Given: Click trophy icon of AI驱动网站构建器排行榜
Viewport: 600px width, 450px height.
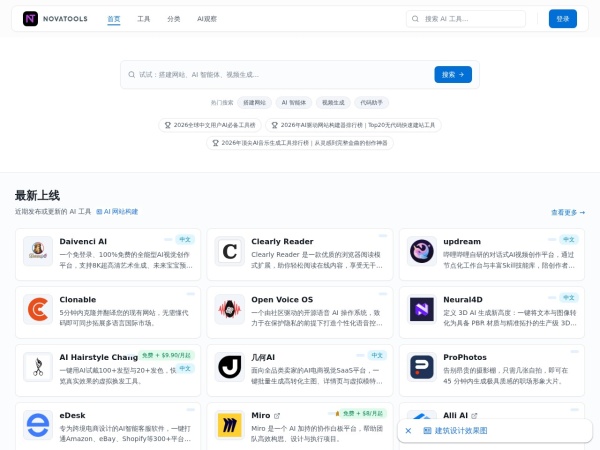Looking at the screenshot, I should (274, 125).
